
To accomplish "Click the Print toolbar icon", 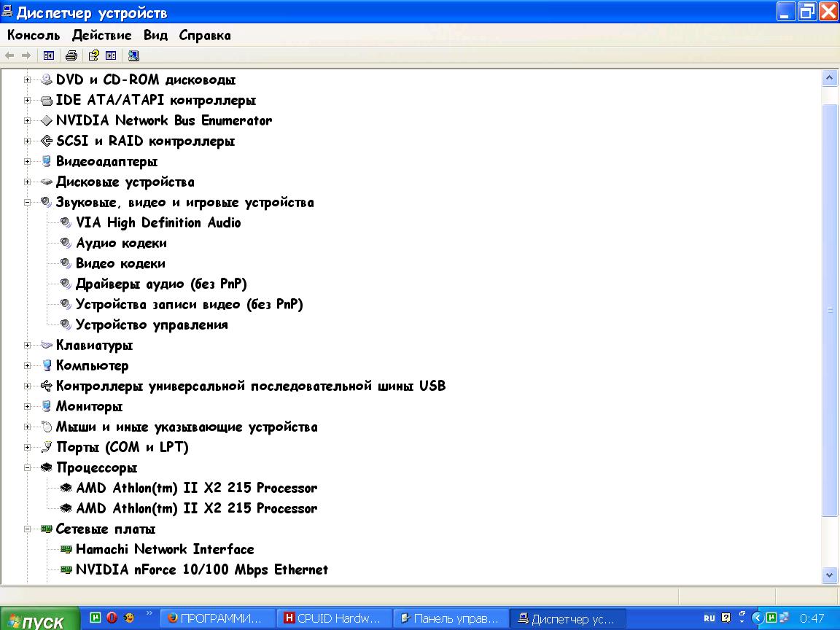I will coord(71,55).
